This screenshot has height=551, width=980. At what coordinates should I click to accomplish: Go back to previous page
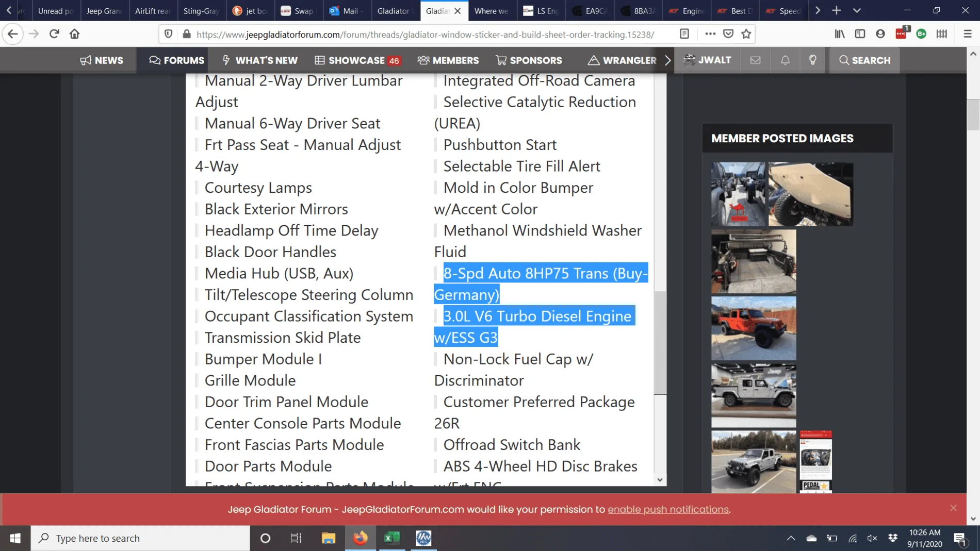[x=13, y=34]
